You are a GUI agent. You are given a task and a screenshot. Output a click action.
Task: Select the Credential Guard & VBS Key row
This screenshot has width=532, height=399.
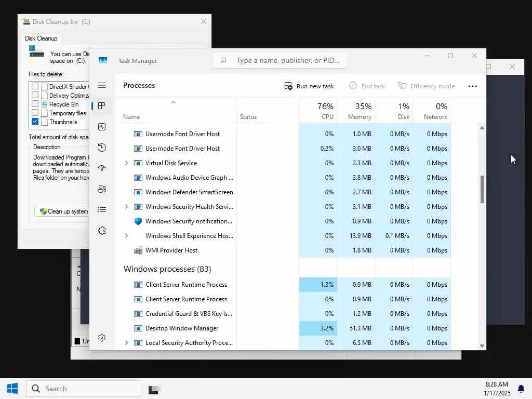pos(283,314)
